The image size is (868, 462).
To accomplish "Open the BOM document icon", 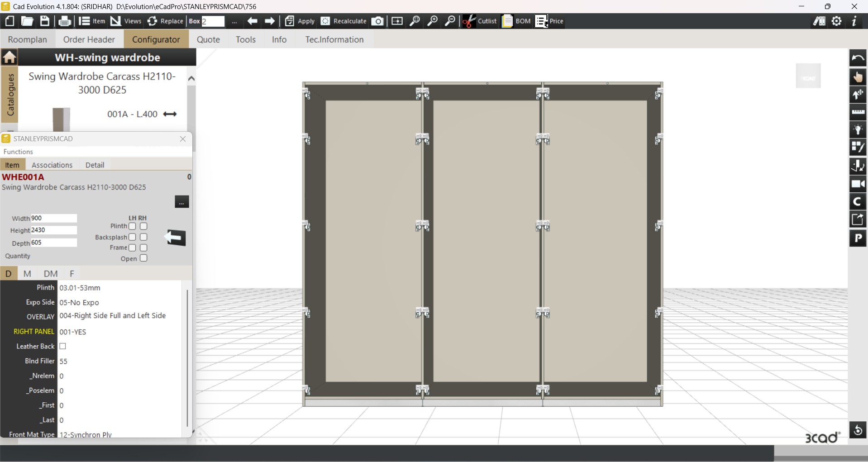I will pyautogui.click(x=508, y=21).
